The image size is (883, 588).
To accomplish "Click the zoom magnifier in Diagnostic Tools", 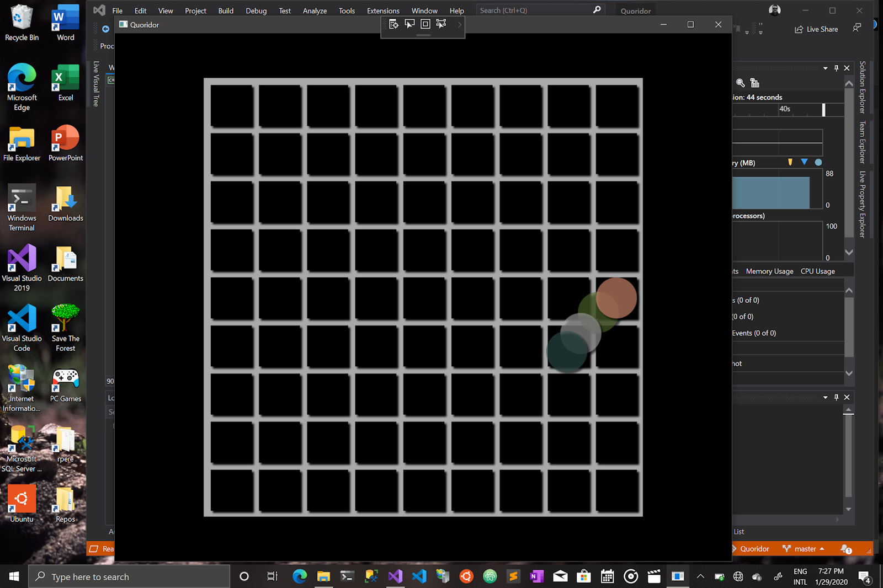I will tap(740, 83).
